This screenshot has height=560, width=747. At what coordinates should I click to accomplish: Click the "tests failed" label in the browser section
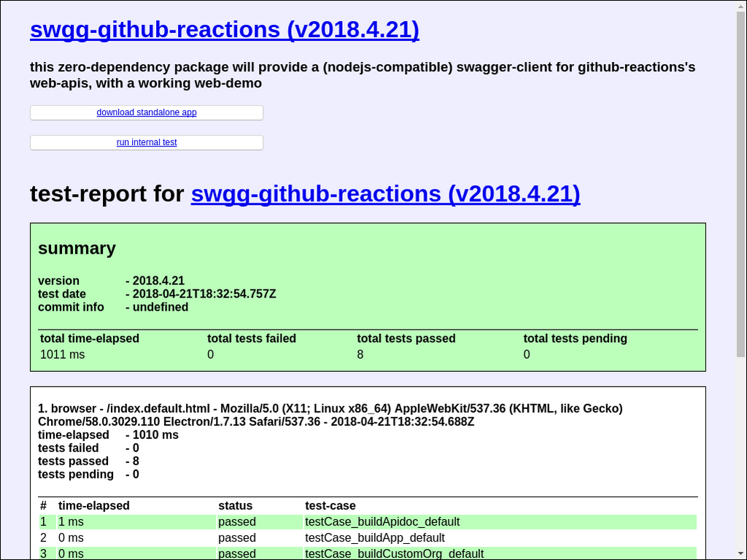68,448
